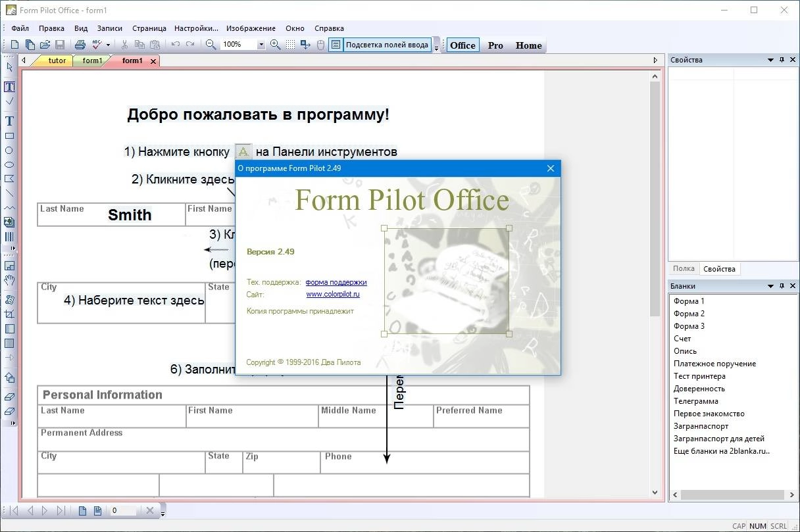Click the Save diskette icon
The image size is (800, 532).
coord(60,45)
